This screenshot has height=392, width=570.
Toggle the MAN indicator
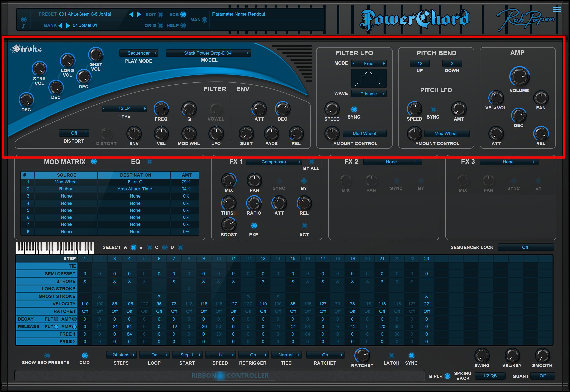[205, 20]
